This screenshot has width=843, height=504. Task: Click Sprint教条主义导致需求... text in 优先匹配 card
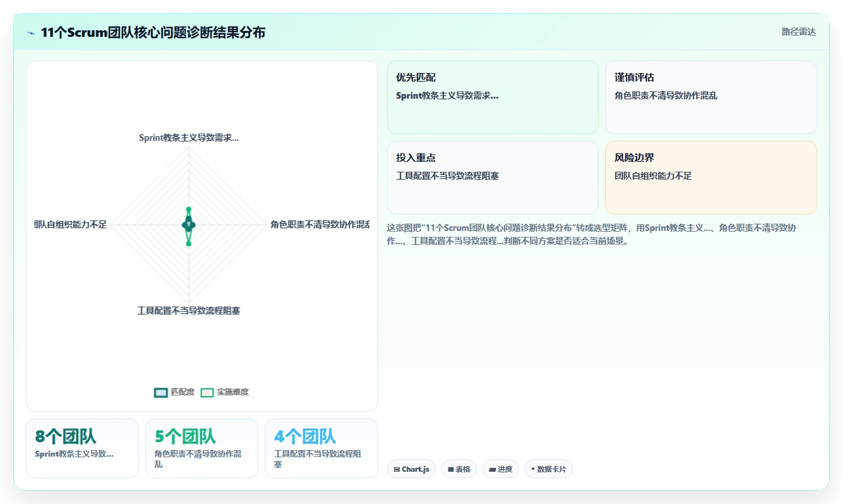pyautogui.click(x=447, y=95)
